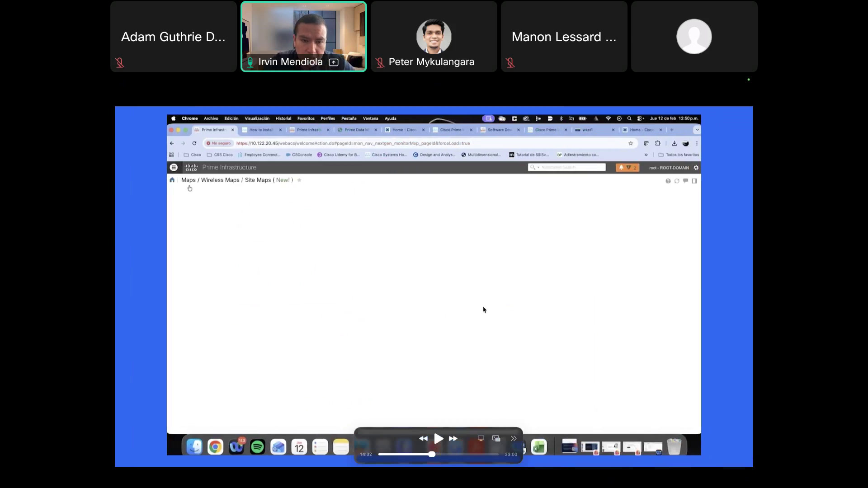Switch to the Prime Data M tab

357,130
